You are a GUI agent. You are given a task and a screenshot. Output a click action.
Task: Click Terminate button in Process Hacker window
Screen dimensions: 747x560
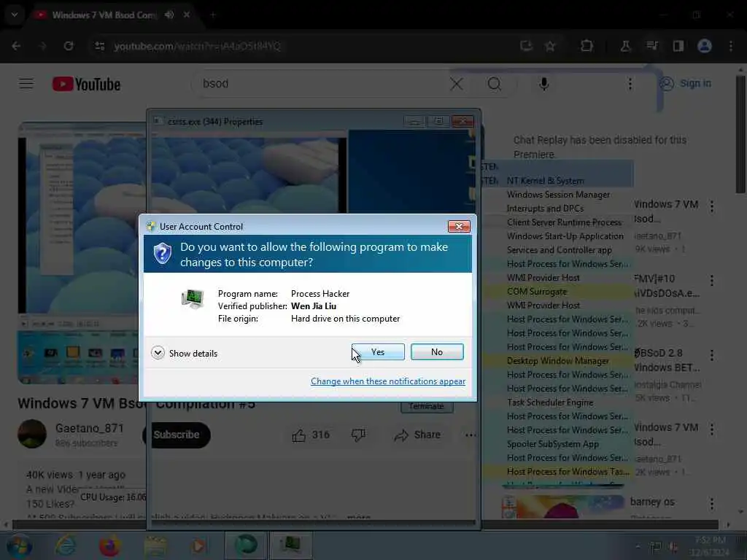pos(426,406)
